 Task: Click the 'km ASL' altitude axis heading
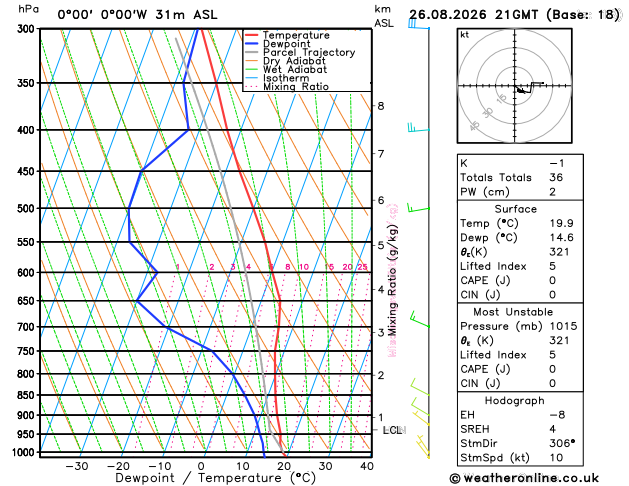click(x=384, y=16)
